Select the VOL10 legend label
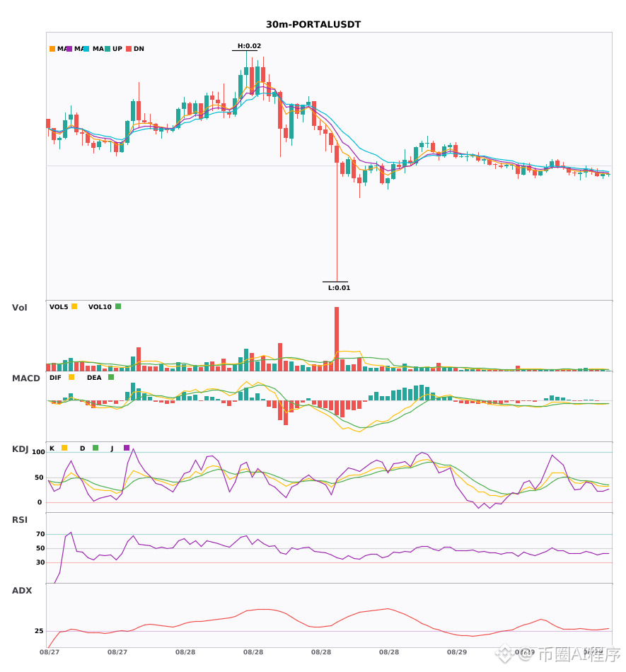Image resolution: width=626 pixels, height=672 pixels. pyautogui.click(x=100, y=307)
